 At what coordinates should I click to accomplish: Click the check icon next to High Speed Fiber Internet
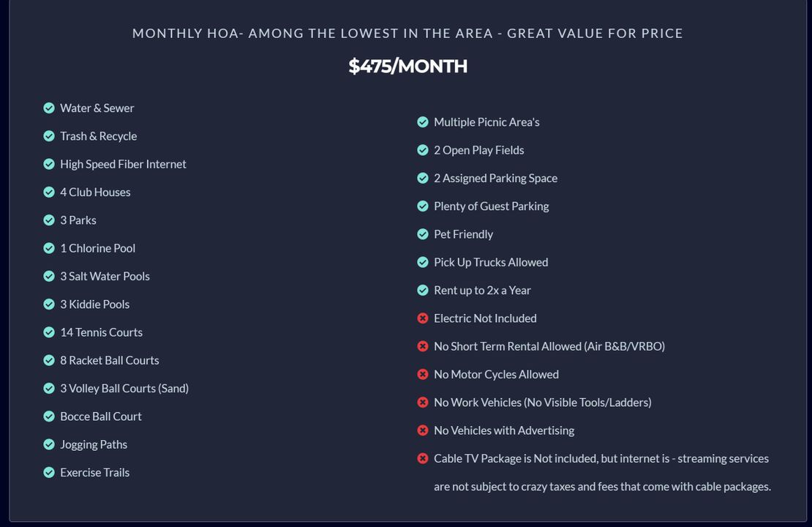click(49, 164)
